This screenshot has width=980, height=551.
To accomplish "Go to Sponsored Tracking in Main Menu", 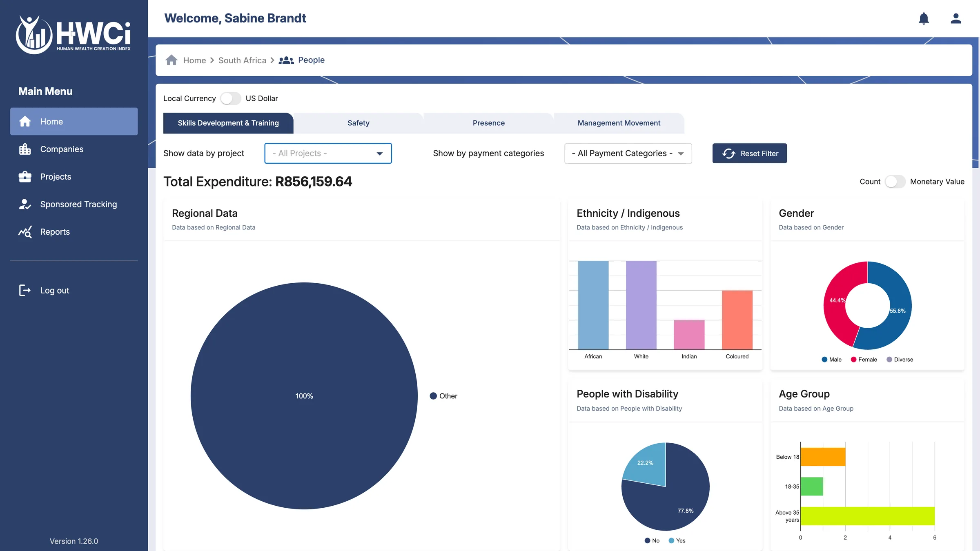I will click(74, 204).
